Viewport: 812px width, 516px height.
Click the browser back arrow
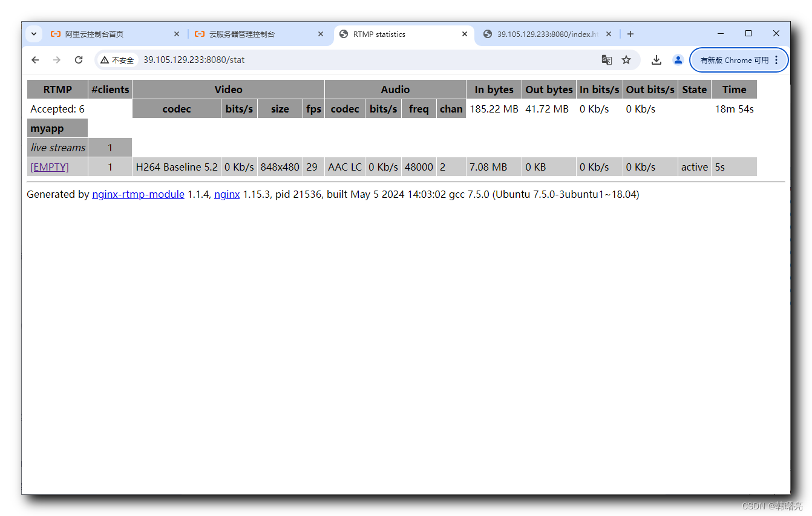(35, 60)
